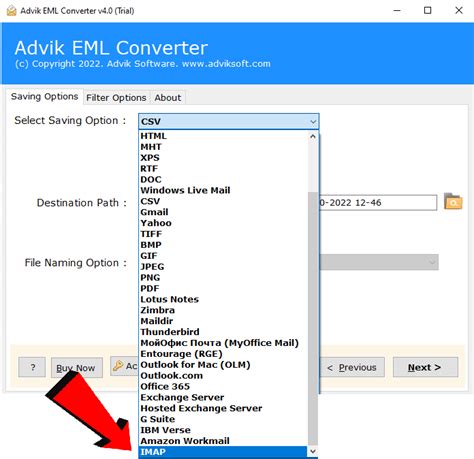Switch to the Saving Options tab

pos(44,97)
